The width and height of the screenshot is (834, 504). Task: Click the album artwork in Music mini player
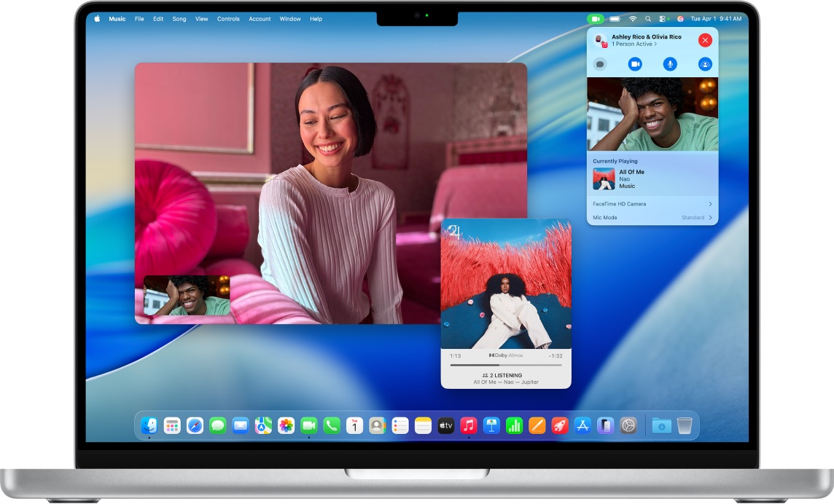coord(506,284)
